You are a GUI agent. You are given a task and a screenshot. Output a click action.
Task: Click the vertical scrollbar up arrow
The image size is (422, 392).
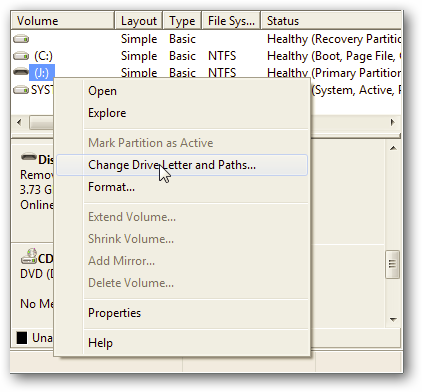click(393, 148)
